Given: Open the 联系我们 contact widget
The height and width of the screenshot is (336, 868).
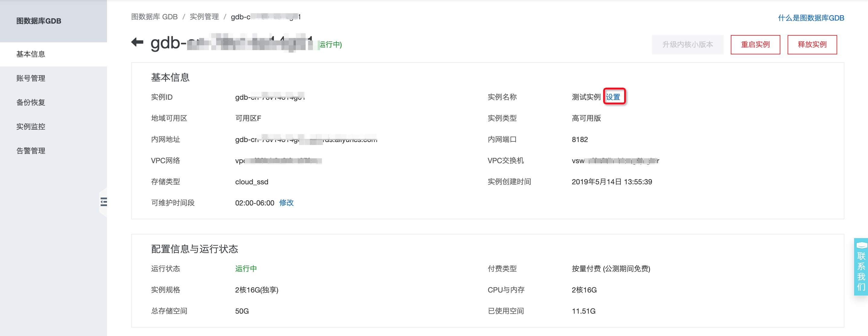Looking at the screenshot, I should pos(861,267).
